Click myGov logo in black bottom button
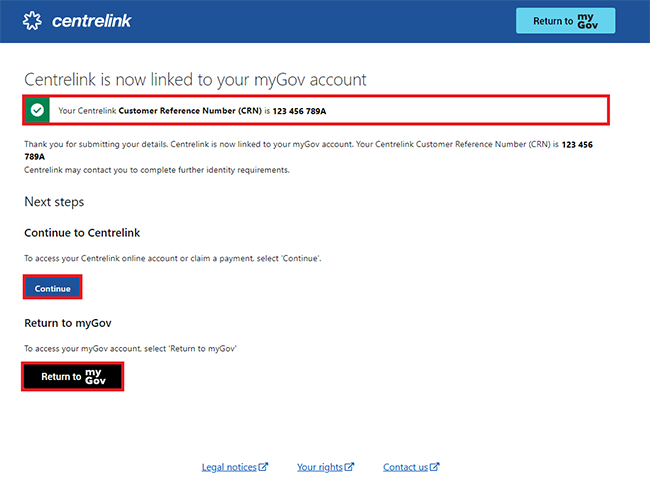The width and height of the screenshot is (650, 484). (x=95, y=376)
